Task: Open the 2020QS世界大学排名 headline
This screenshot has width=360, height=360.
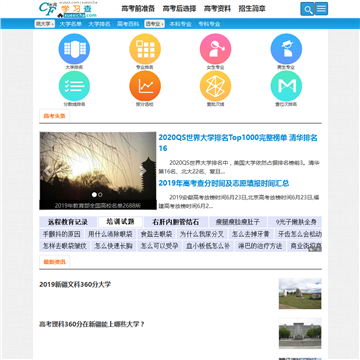Action: [x=238, y=143]
